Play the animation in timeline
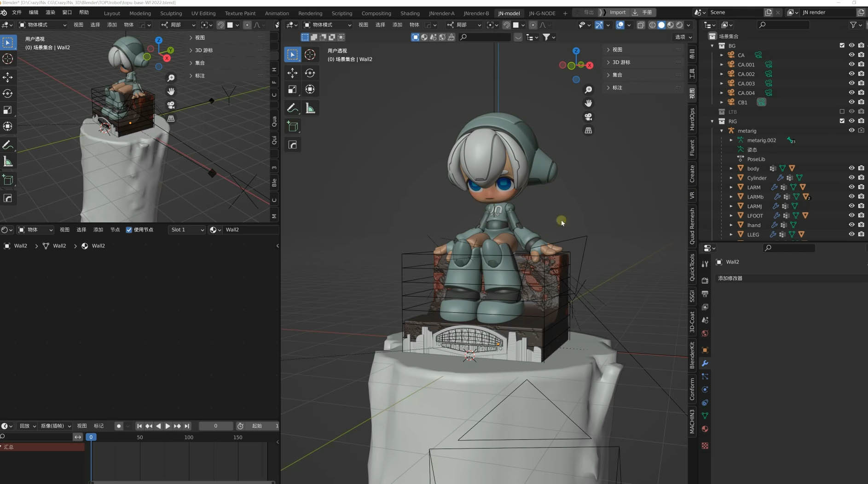 168,426
